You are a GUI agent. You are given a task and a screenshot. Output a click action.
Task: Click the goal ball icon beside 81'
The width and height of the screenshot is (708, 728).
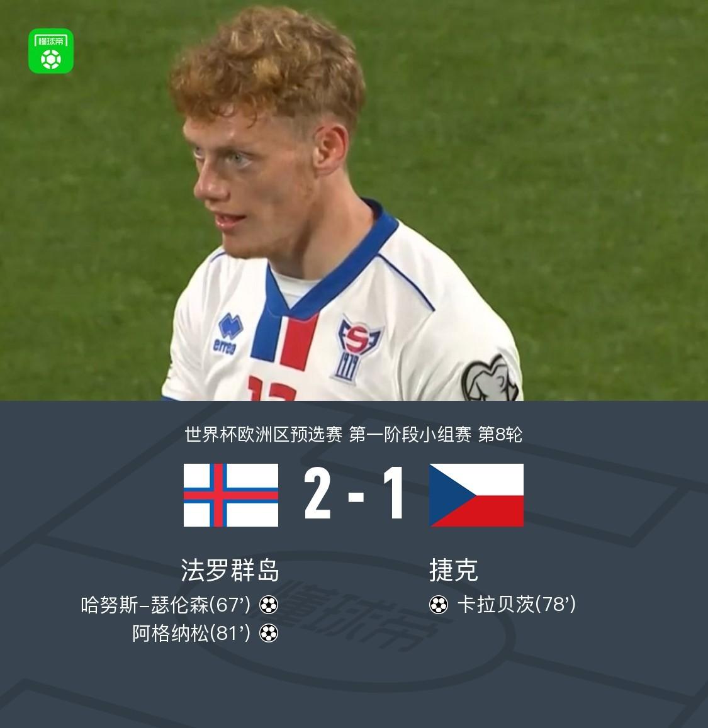(269, 633)
